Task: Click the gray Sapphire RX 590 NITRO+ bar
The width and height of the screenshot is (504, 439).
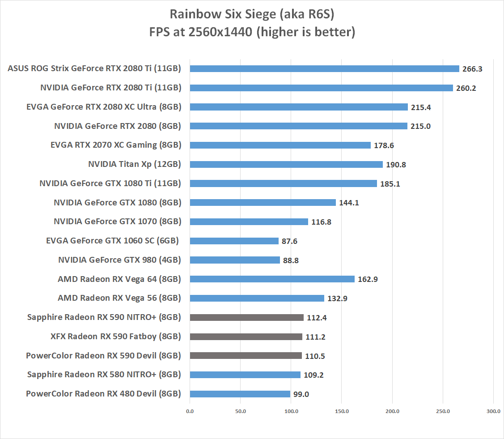Action: [246, 317]
